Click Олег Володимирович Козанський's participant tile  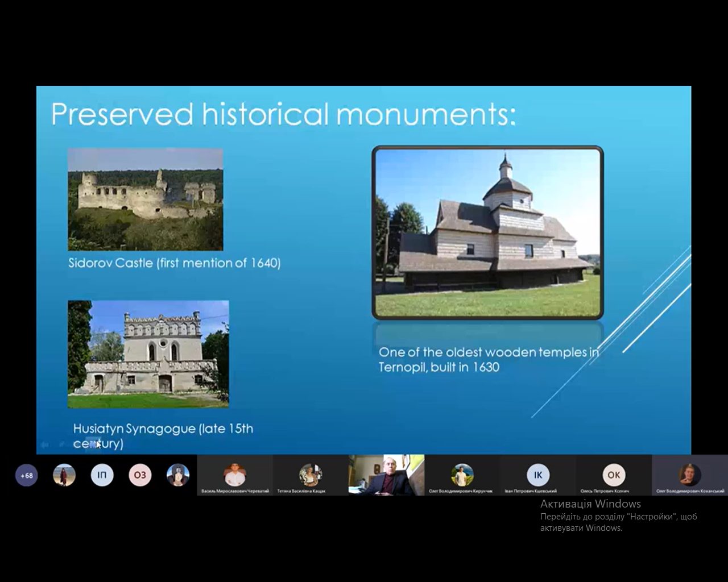[x=689, y=475]
